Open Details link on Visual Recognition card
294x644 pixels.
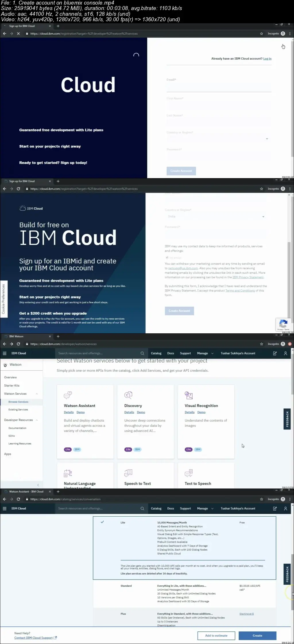190,412
